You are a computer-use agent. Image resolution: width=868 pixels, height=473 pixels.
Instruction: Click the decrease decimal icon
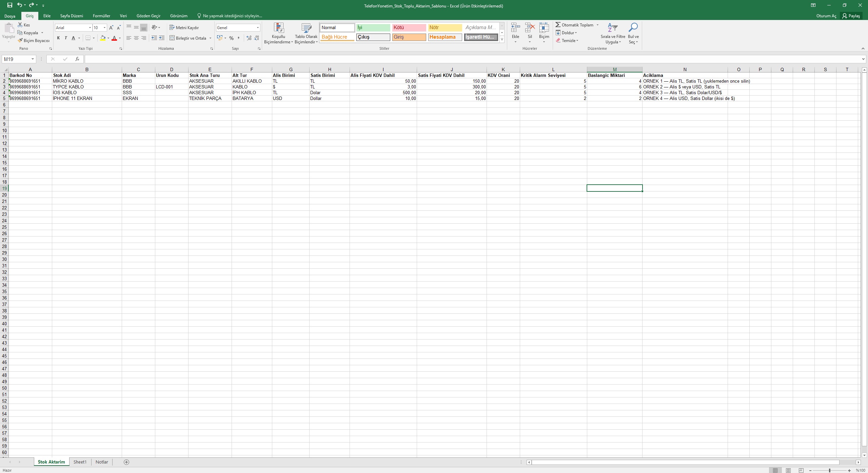(257, 38)
